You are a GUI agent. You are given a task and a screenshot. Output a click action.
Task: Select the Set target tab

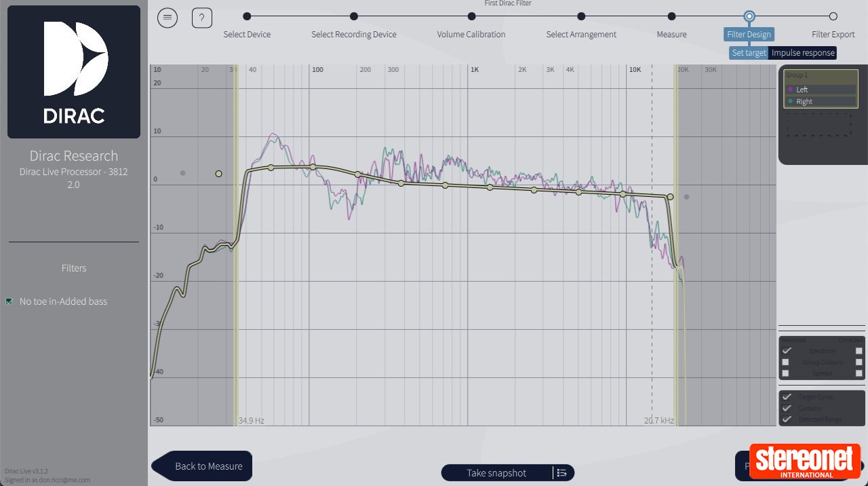pos(748,52)
